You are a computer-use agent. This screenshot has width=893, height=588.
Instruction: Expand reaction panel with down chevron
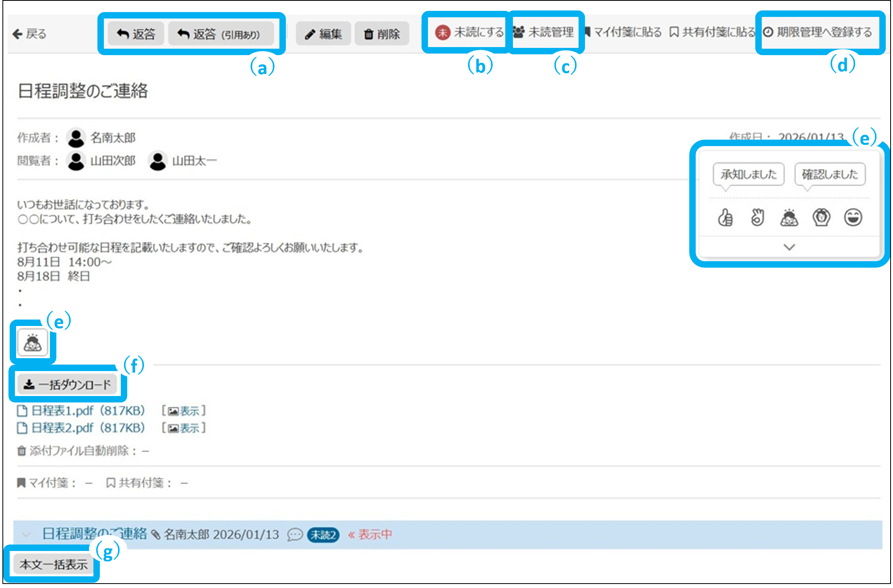coord(789,247)
